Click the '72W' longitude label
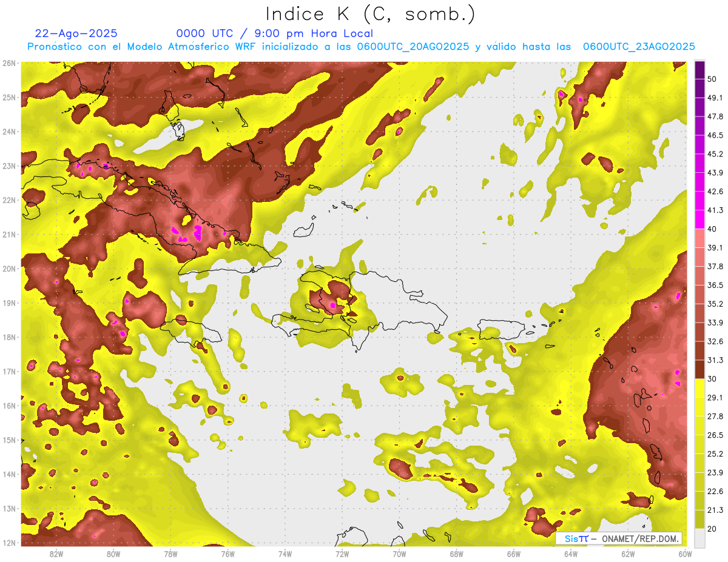The width and height of the screenshot is (728, 562). tap(342, 554)
